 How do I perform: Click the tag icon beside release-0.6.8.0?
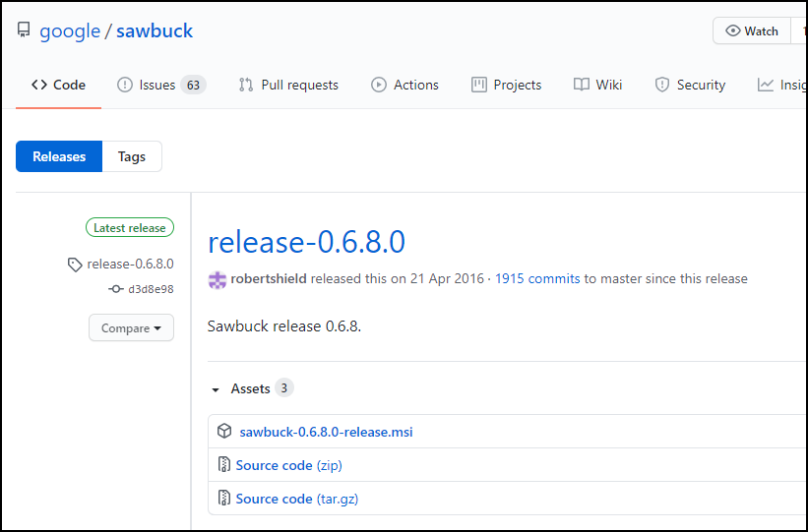75,265
